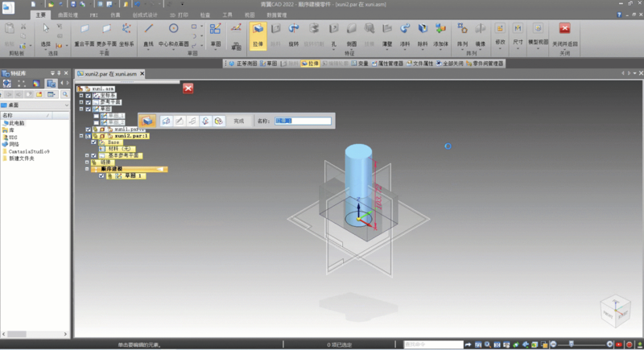
Task: Switch to the 曲面处理 ribbon tab
Action: click(x=68, y=14)
